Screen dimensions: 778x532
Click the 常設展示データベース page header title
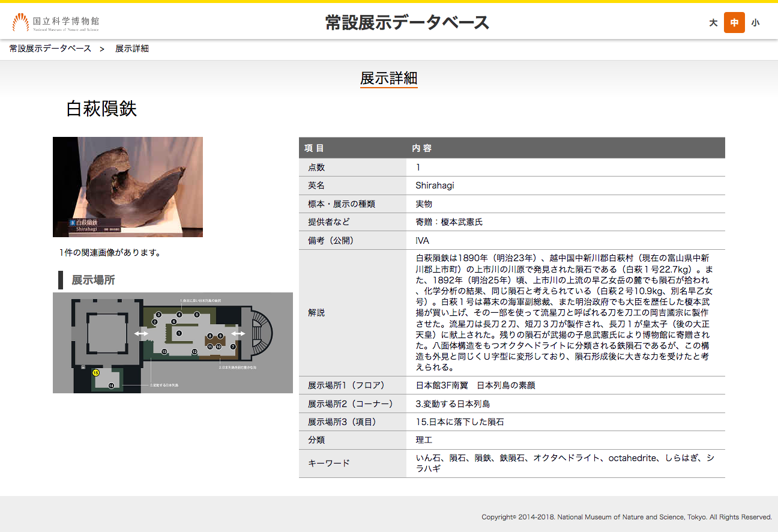407,23
